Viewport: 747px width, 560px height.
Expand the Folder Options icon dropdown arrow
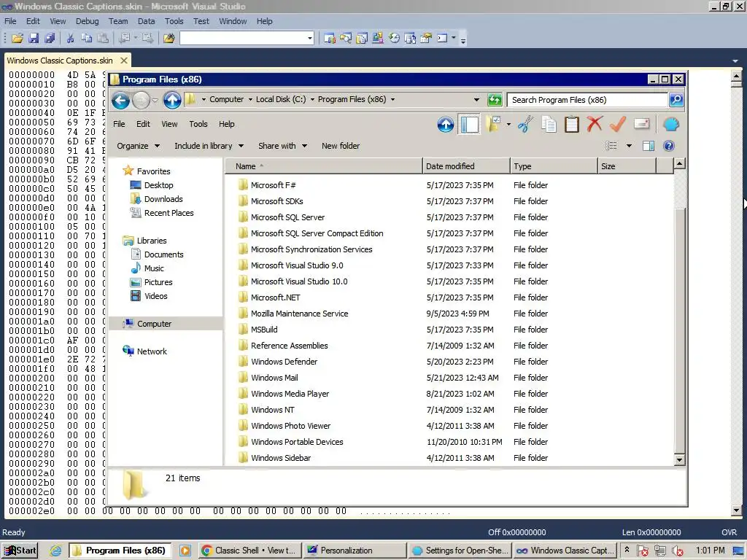pos(508,125)
